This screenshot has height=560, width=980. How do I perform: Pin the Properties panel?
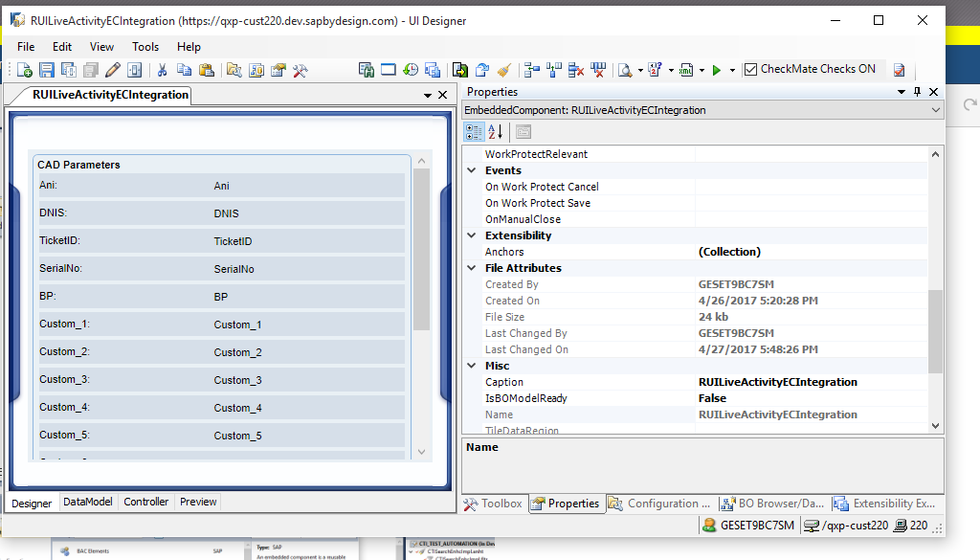pyautogui.click(x=917, y=92)
